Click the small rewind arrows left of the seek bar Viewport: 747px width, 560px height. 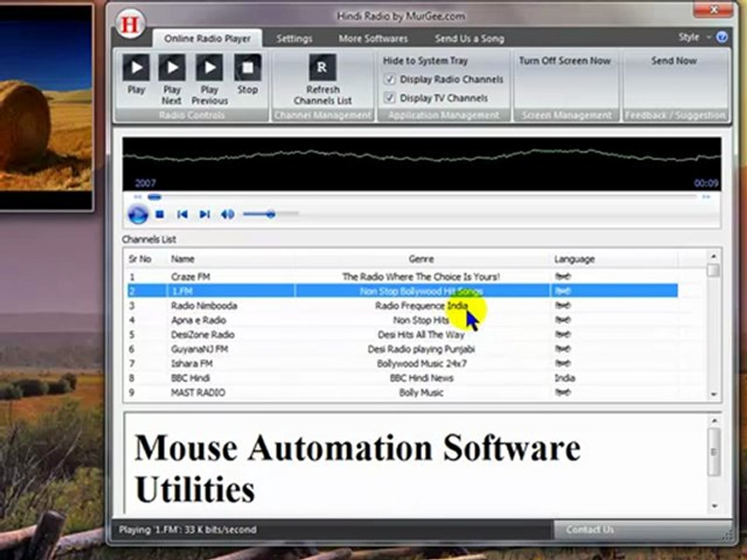(x=137, y=197)
